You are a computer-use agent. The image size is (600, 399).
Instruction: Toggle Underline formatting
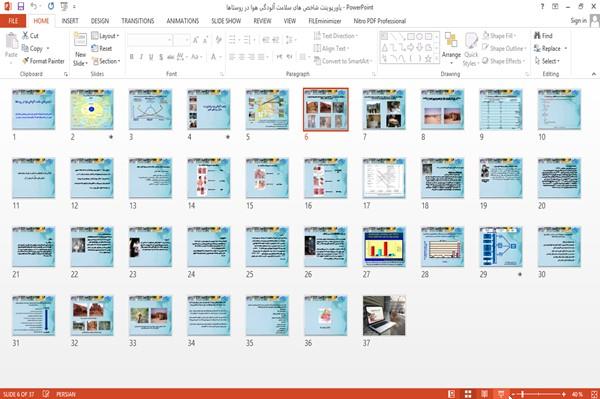click(x=151, y=57)
